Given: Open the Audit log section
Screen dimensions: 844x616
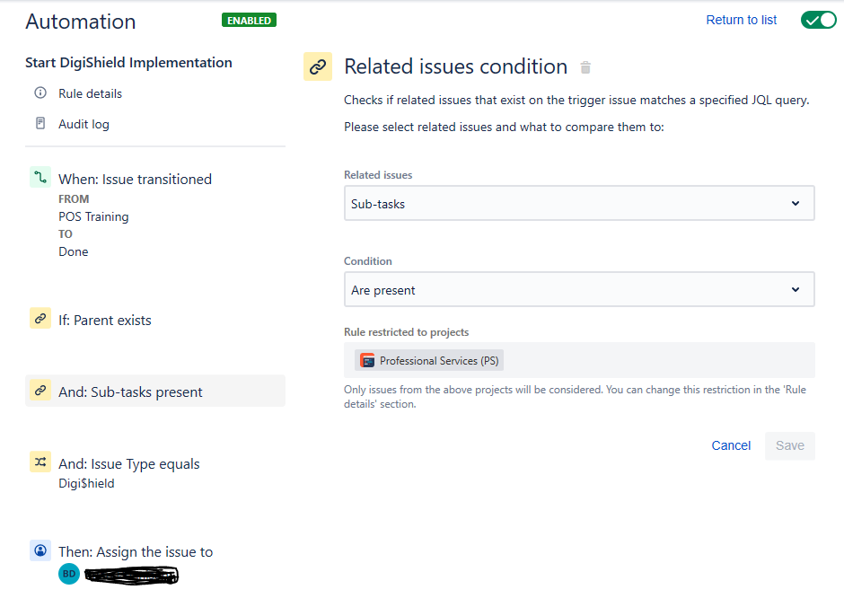Looking at the screenshot, I should click(84, 125).
